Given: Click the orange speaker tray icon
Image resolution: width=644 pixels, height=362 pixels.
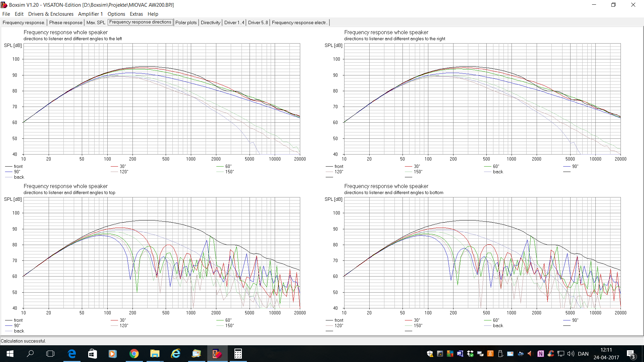Looking at the screenshot, I should tap(530, 354).
